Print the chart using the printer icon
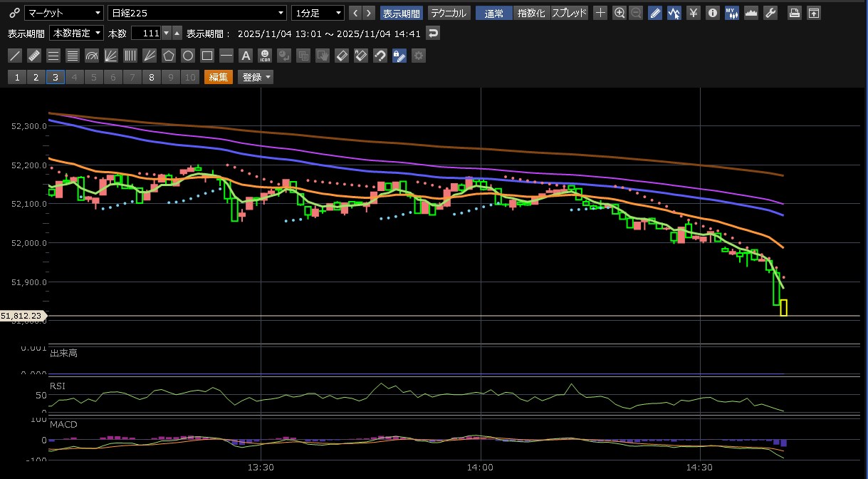 click(x=795, y=13)
